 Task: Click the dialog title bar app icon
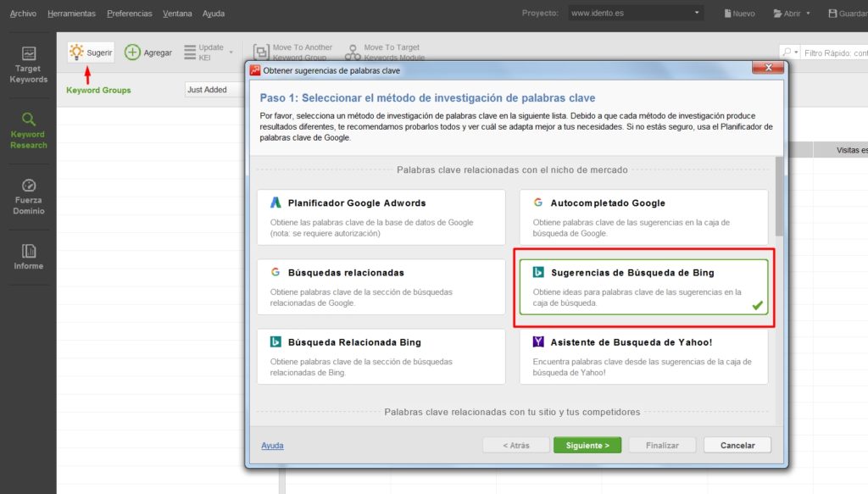(x=255, y=70)
